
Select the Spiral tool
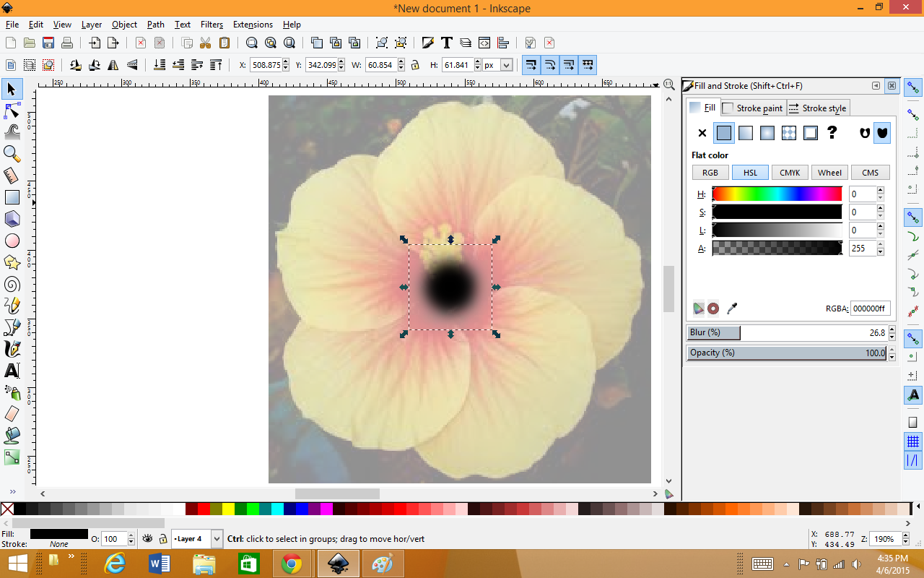12,284
